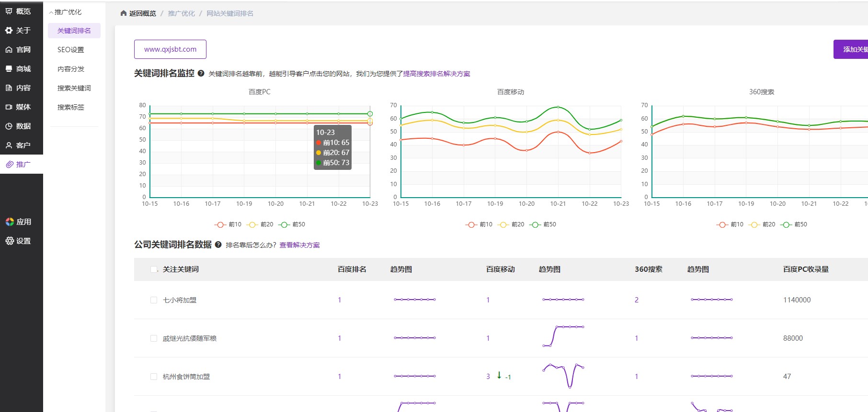Open the 商城 store sidebar item
The width and height of the screenshot is (868, 412).
(22, 68)
